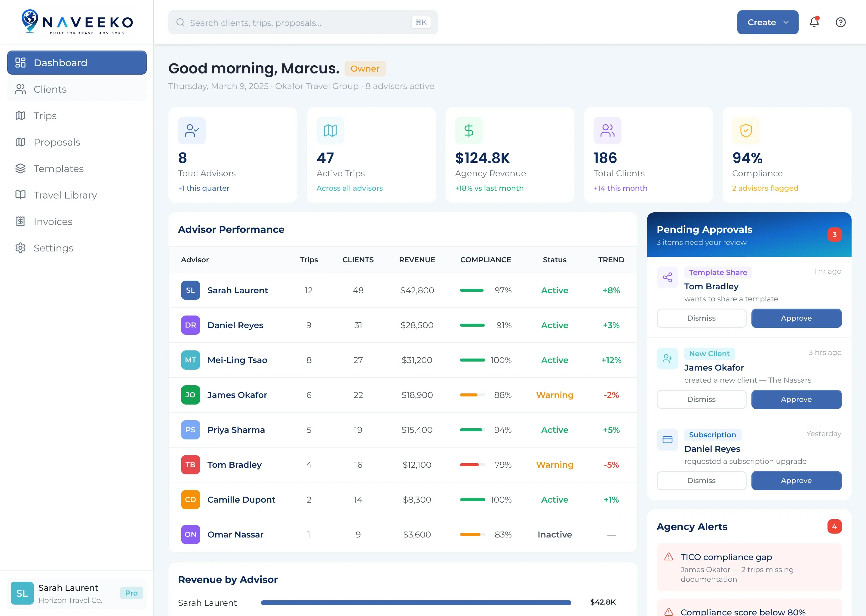
Task: Click the New Client icon for James Okafor
Action: coord(667,359)
